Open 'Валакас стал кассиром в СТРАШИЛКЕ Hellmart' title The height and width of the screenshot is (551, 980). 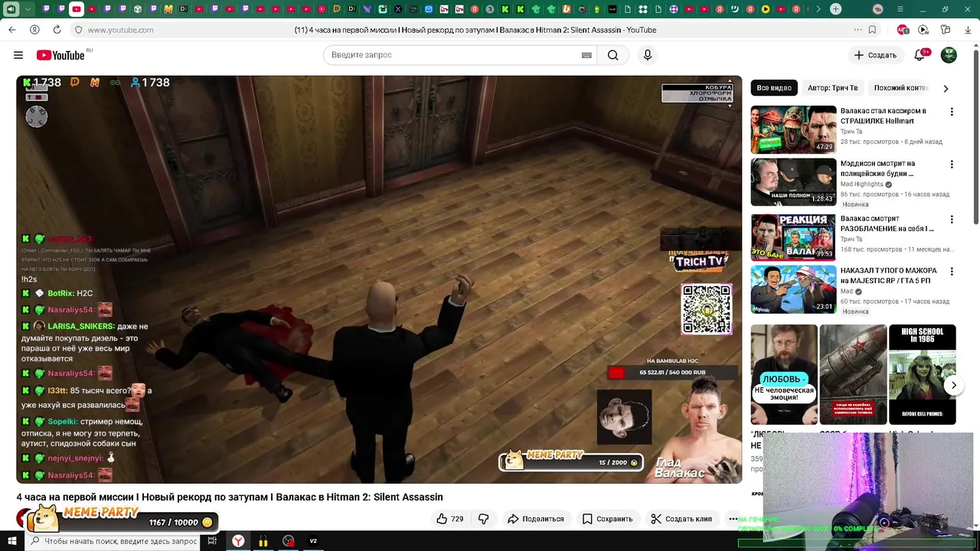pyautogui.click(x=884, y=116)
